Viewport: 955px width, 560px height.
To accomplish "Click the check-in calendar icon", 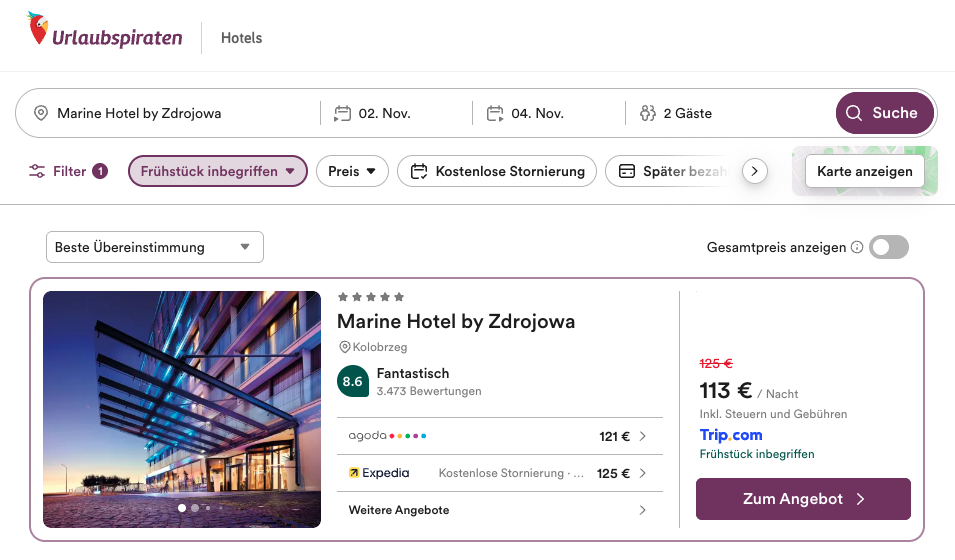I will click(x=343, y=113).
